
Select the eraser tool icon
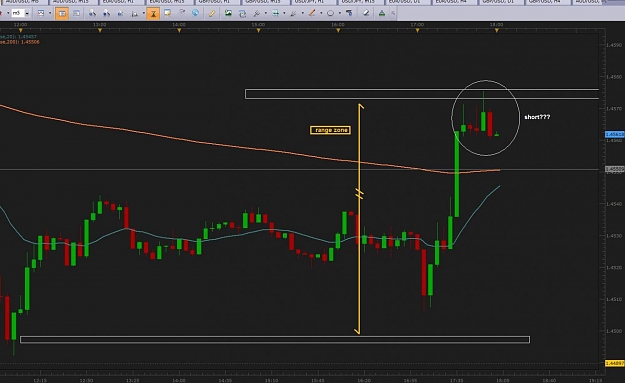point(366,13)
